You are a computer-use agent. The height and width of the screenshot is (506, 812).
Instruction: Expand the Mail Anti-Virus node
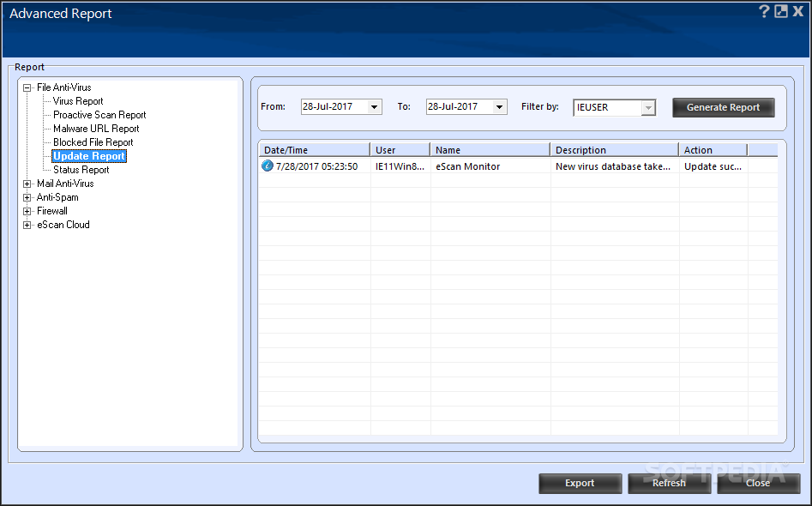[x=27, y=184]
